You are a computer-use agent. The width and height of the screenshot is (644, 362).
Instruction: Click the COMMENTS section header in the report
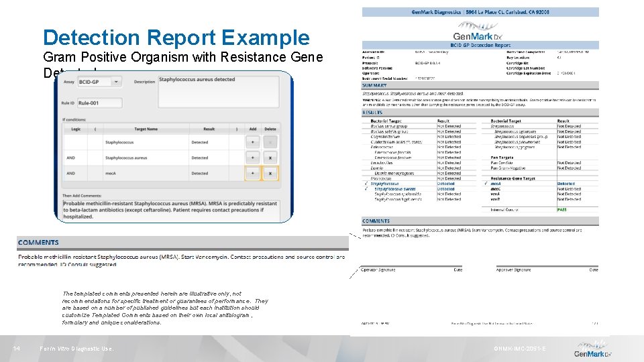[x=480, y=221]
